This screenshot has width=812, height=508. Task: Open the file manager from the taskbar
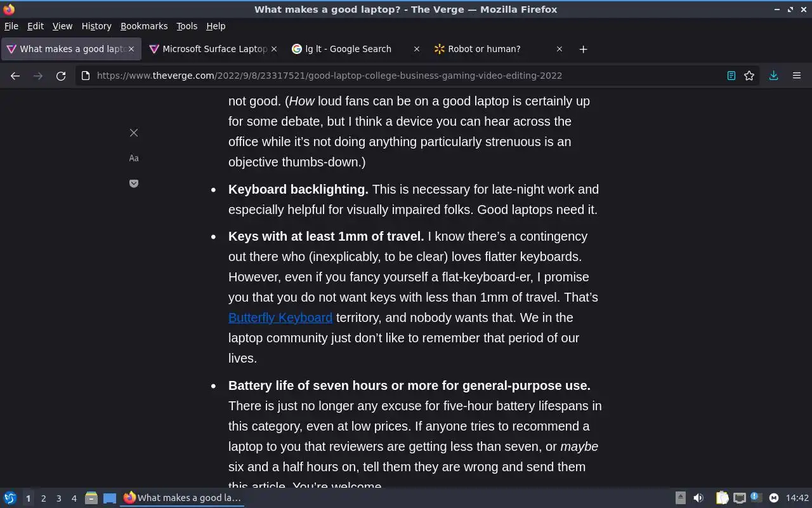(91, 498)
